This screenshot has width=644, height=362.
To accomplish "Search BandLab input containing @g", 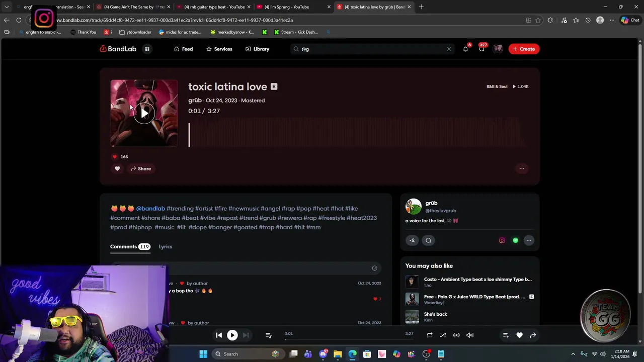I will (x=372, y=49).
